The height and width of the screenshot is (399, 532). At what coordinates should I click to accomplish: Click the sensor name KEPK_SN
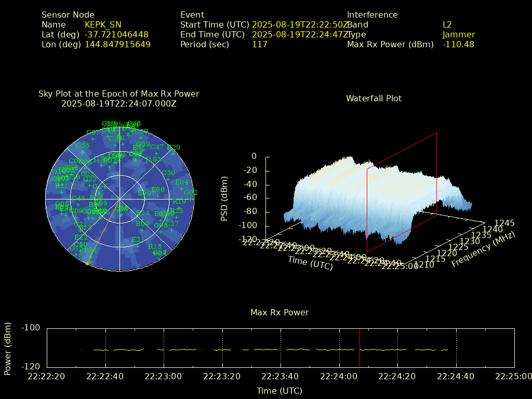(x=103, y=24)
